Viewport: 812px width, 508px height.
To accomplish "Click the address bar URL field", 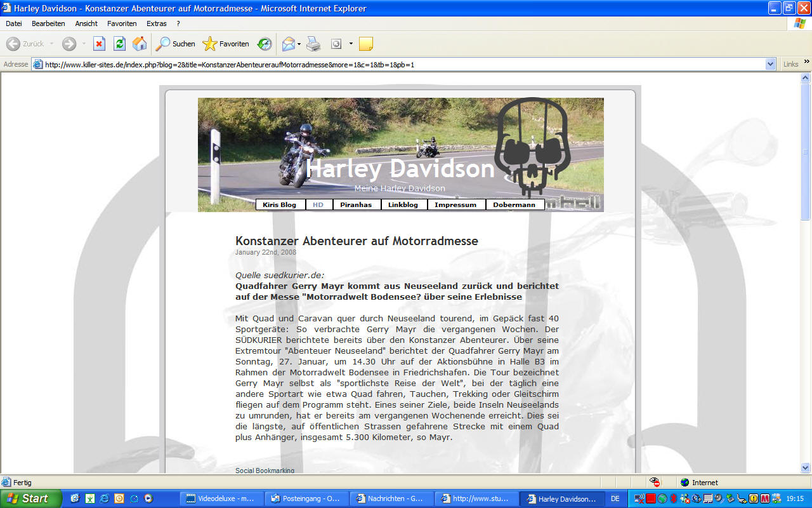I will 403,64.
